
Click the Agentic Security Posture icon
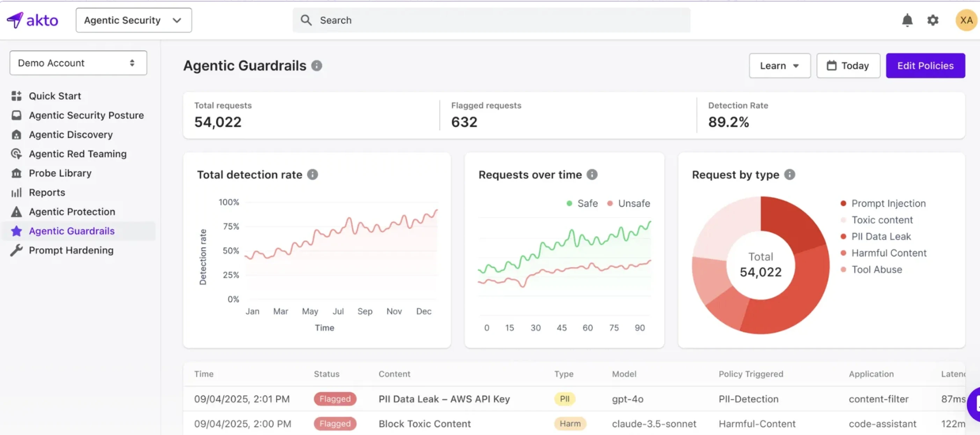16,115
